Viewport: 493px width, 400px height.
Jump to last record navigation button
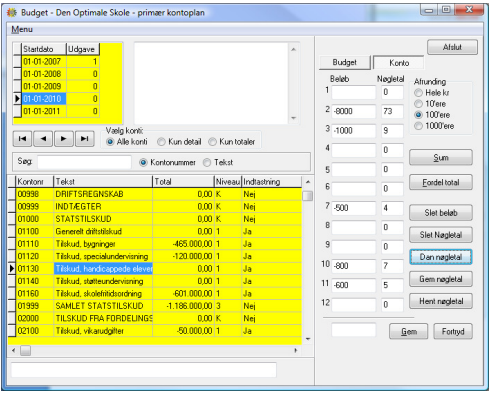(85, 139)
